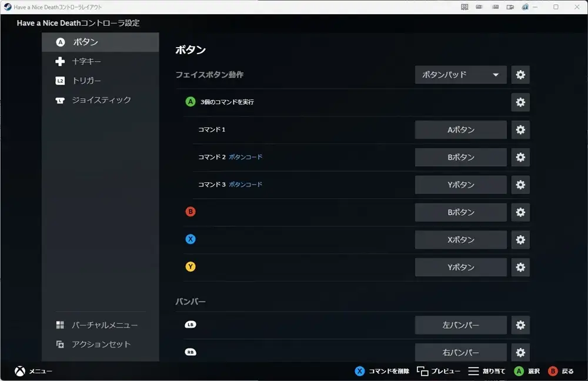The image size is (588, 381).
Task: Click the 左バンパー binding button
Action: (460, 325)
